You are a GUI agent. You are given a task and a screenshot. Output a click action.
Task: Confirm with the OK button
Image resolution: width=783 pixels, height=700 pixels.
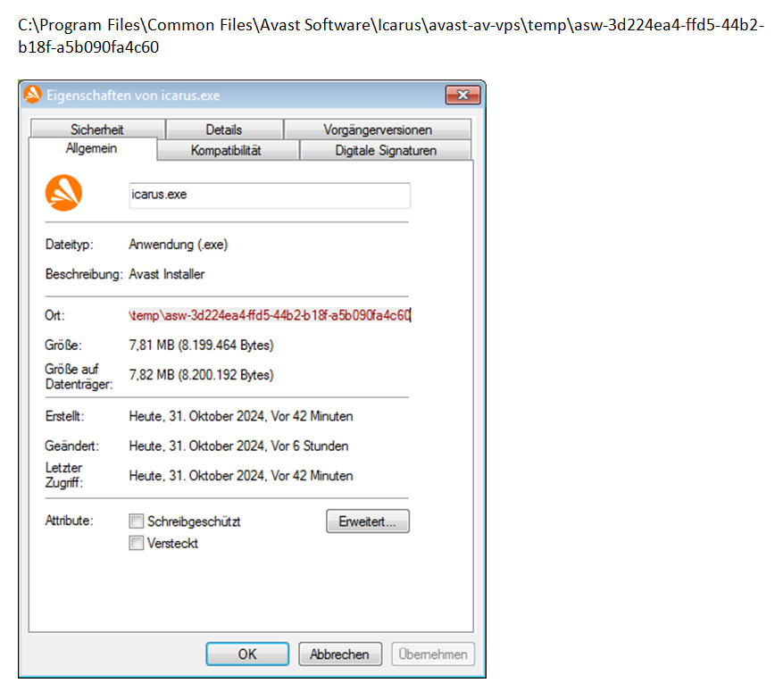click(x=247, y=654)
